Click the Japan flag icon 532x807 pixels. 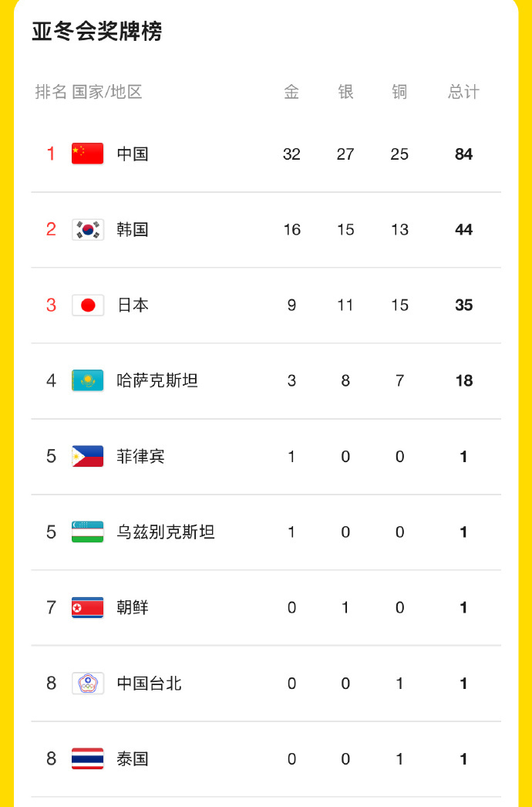click(87, 305)
